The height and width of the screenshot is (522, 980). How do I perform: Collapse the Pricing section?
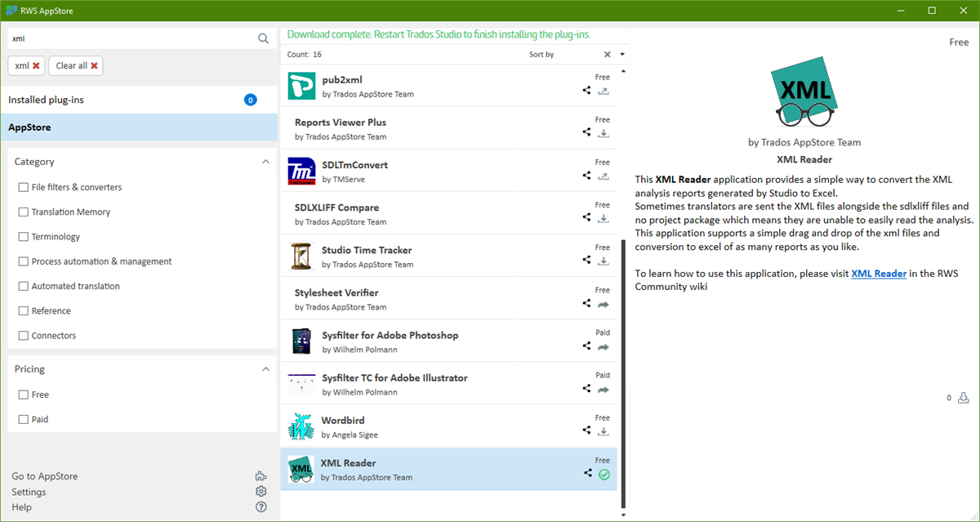pyautogui.click(x=265, y=369)
